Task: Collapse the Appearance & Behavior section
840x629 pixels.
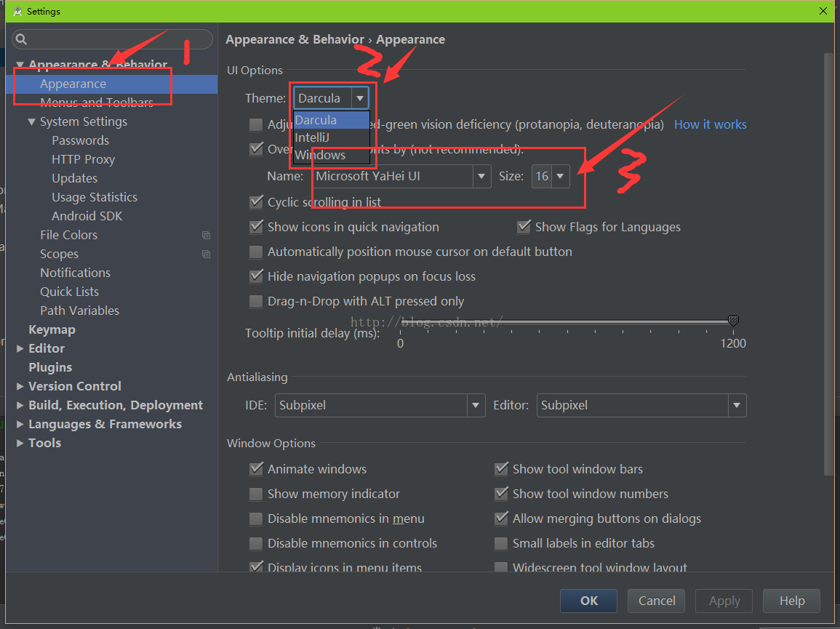Action: [20, 65]
